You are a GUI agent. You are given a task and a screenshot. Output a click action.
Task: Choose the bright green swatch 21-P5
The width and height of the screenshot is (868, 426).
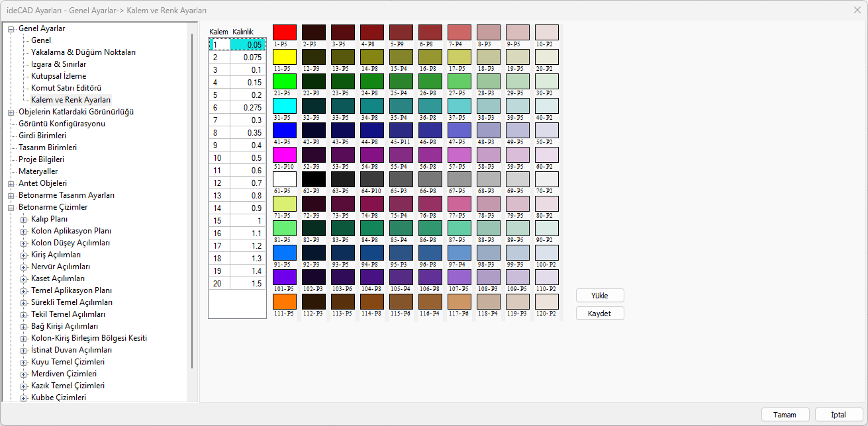click(284, 81)
